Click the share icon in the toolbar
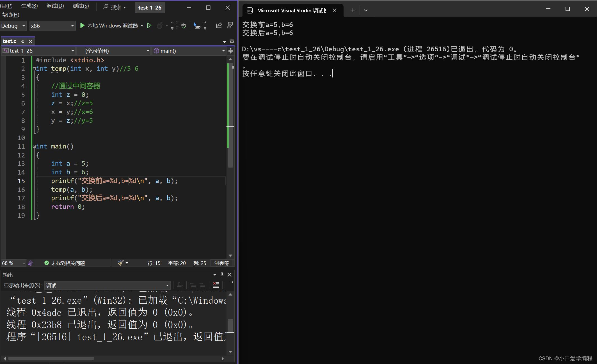597x364 pixels. (x=219, y=26)
